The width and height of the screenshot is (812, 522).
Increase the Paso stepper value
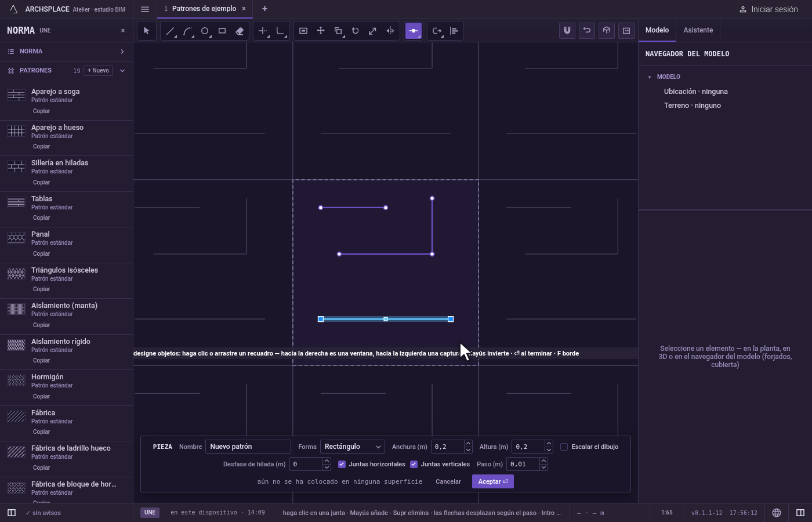pyautogui.click(x=543, y=461)
